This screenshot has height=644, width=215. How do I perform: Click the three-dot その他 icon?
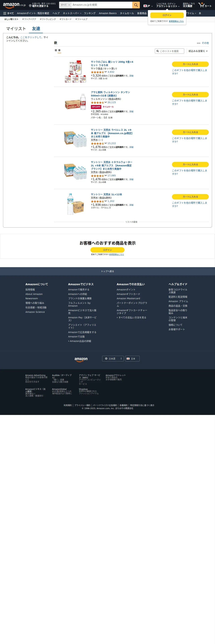click(198, 43)
